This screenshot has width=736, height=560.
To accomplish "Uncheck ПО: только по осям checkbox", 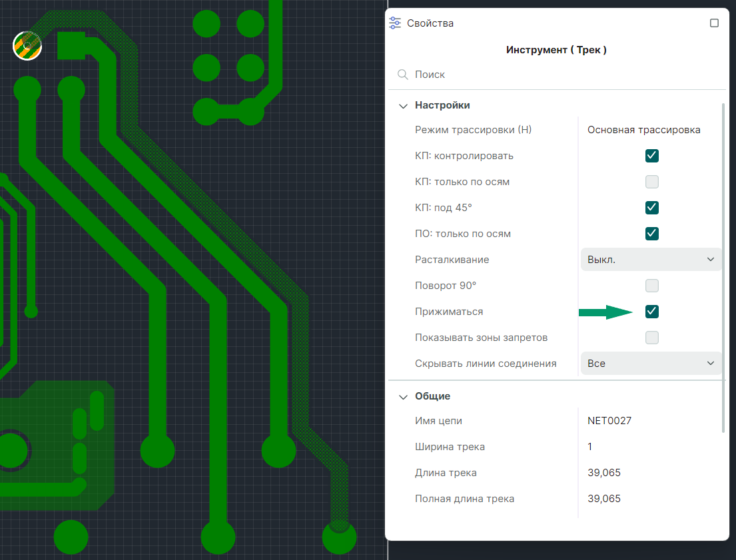I will tap(651, 234).
